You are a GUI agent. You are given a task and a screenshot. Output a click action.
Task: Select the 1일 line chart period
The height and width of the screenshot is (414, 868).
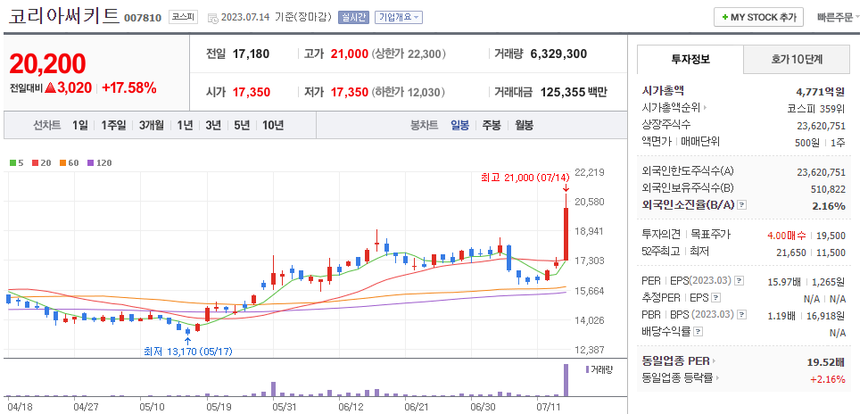tap(79, 125)
